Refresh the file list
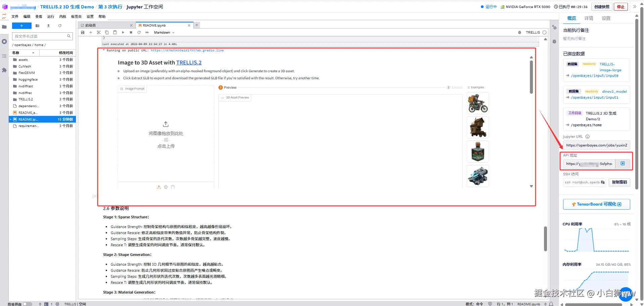The height and width of the screenshot is (306, 644). tap(60, 26)
